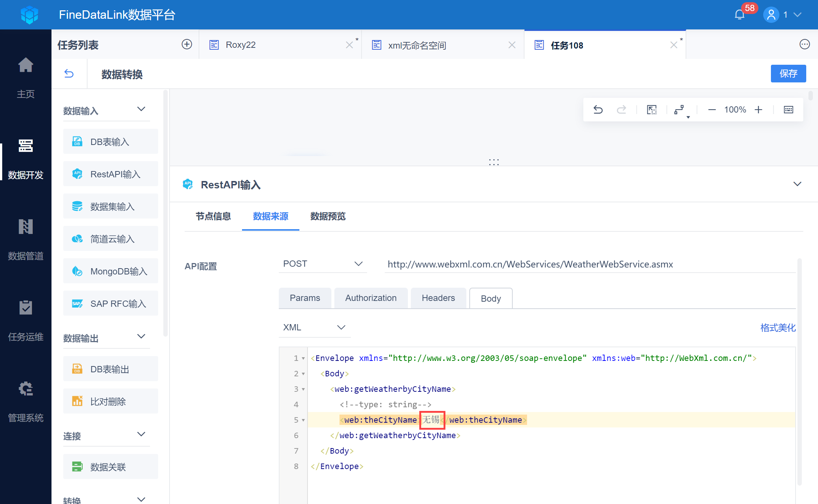818x504 pixels.
Task: Open the more options ellipsis icon
Action: (805, 45)
